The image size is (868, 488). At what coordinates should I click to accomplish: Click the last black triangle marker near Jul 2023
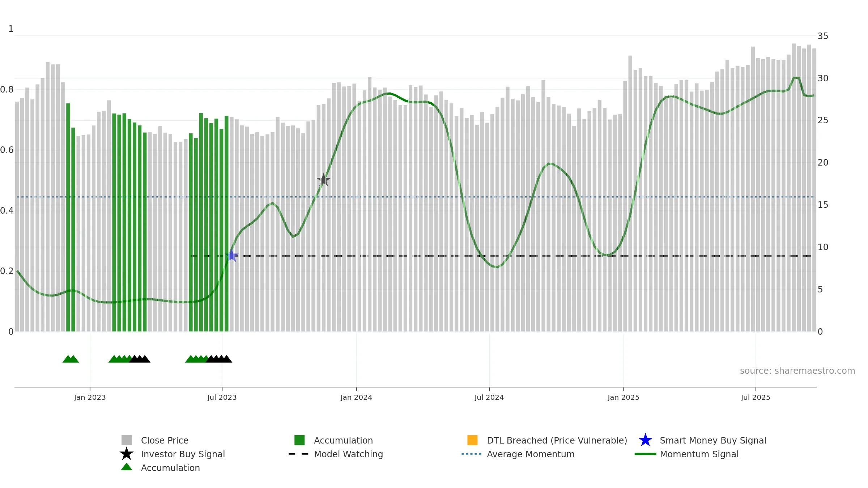pyautogui.click(x=227, y=359)
